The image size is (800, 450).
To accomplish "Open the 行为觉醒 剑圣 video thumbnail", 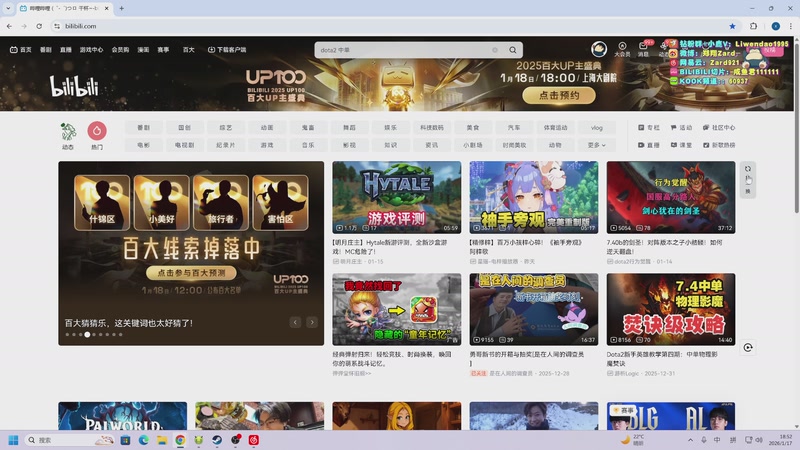I will point(671,197).
